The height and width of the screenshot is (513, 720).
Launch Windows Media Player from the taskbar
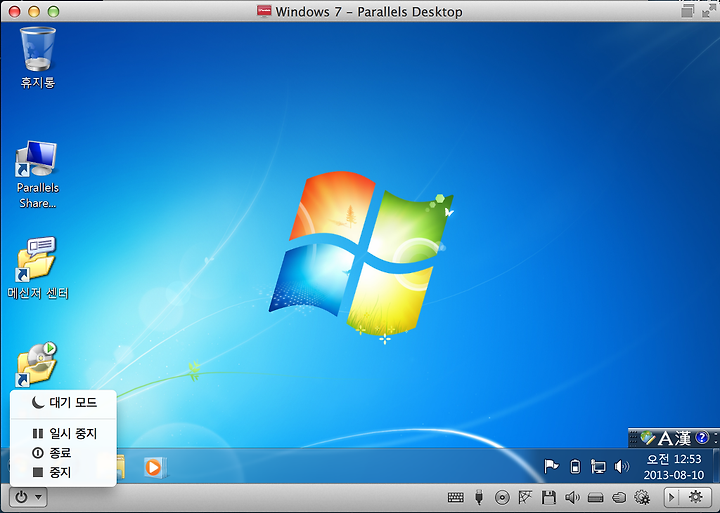(x=155, y=468)
